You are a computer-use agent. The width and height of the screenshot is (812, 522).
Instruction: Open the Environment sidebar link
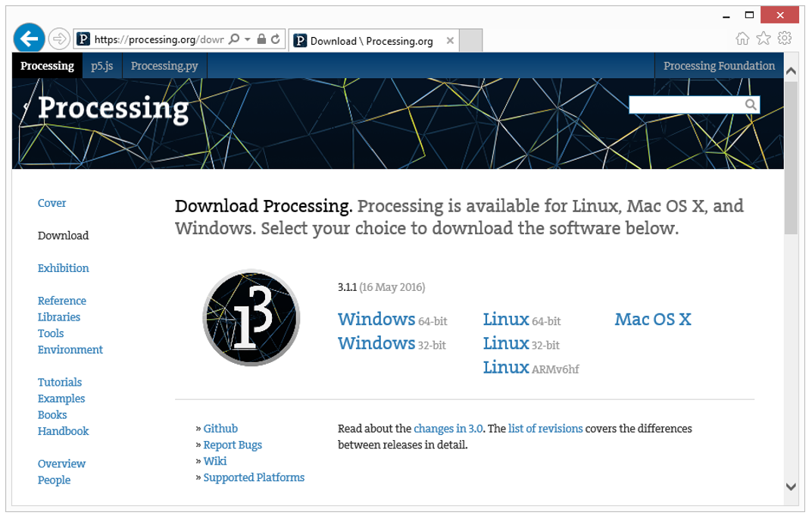point(70,349)
